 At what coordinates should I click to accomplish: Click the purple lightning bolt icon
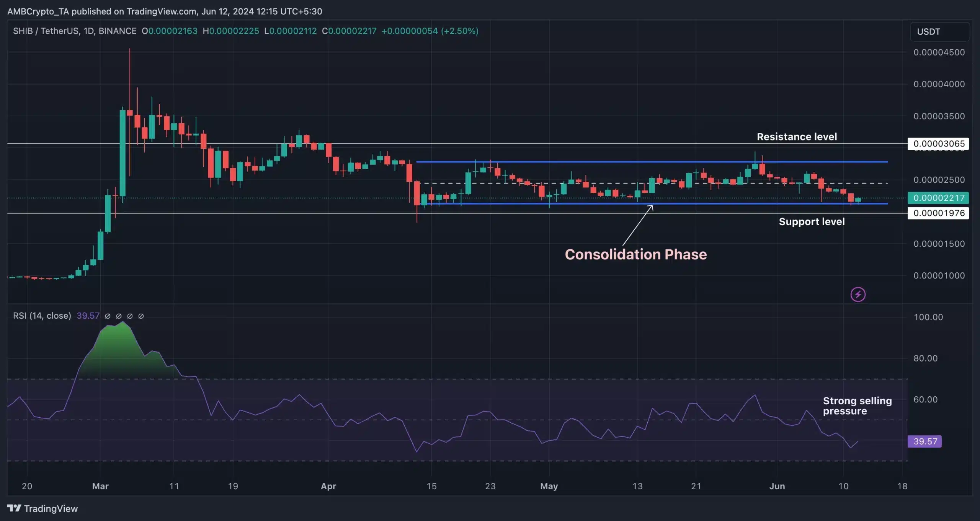pos(858,295)
